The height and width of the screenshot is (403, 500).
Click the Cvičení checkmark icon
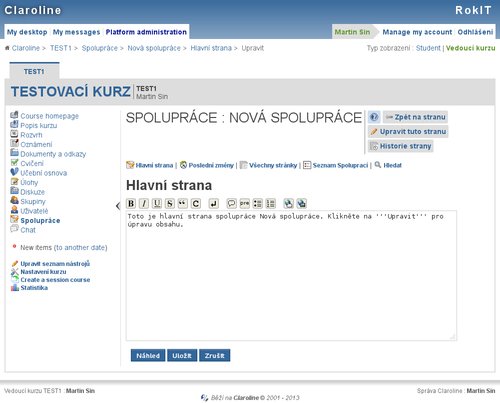tap(14, 163)
